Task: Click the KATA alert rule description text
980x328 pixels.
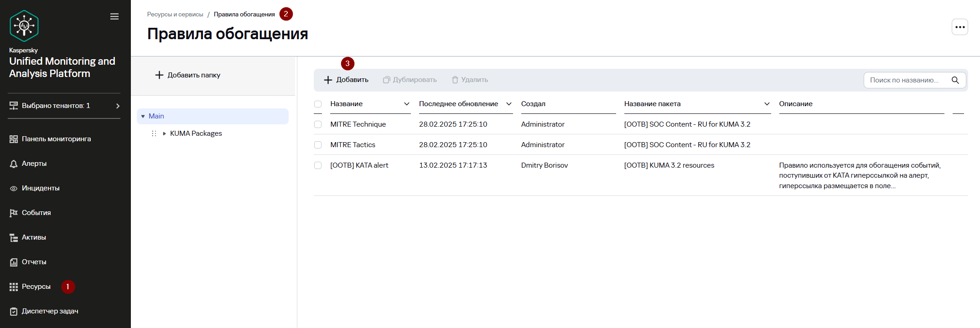Action: [x=860, y=175]
